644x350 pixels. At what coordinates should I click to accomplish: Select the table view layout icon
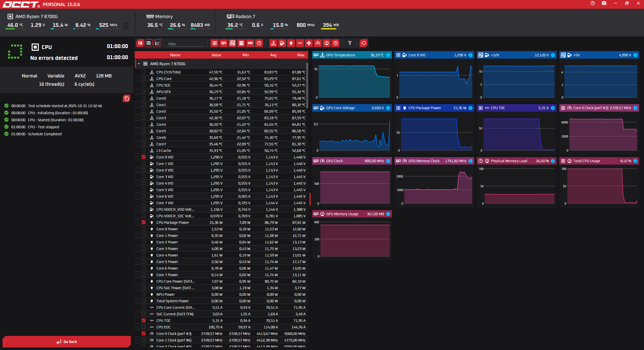coord(149,43)
